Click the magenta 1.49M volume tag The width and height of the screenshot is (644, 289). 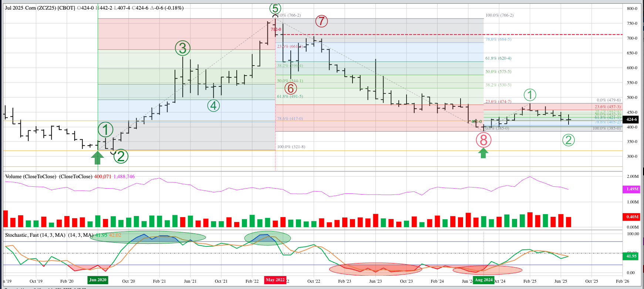[x=632, y=189]
